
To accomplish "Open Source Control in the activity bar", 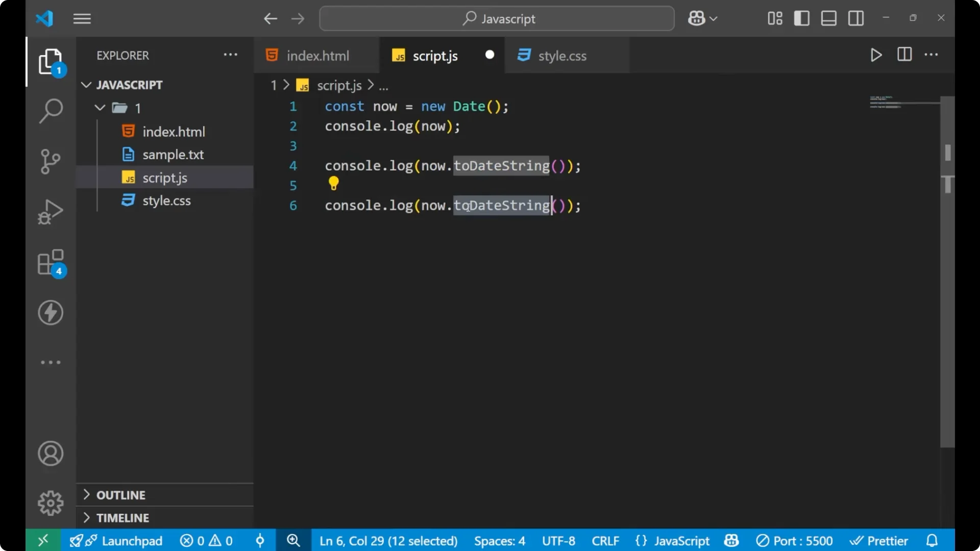I will point(51,161).
